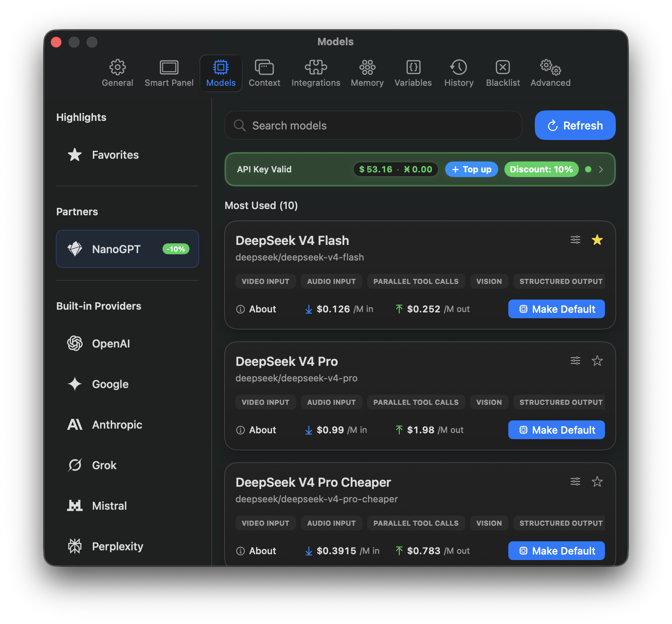
Task: Open settings sliders for DeepSeek V4 Flash
Action: pos(575,240)
